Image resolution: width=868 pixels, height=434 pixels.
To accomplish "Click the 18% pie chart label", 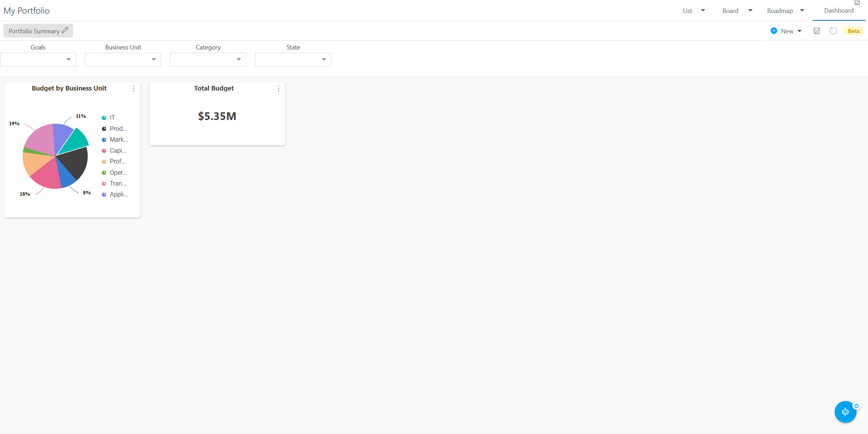I will click(25, 194).
